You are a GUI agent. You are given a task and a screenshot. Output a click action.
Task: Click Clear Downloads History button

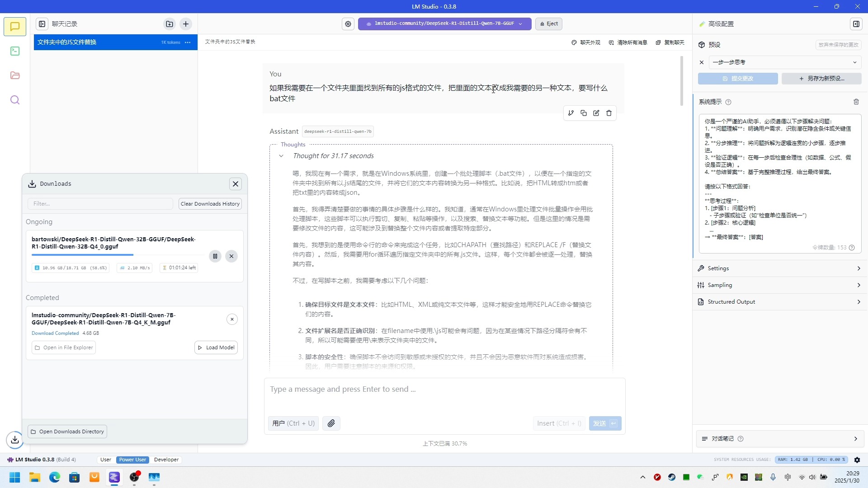210,204
